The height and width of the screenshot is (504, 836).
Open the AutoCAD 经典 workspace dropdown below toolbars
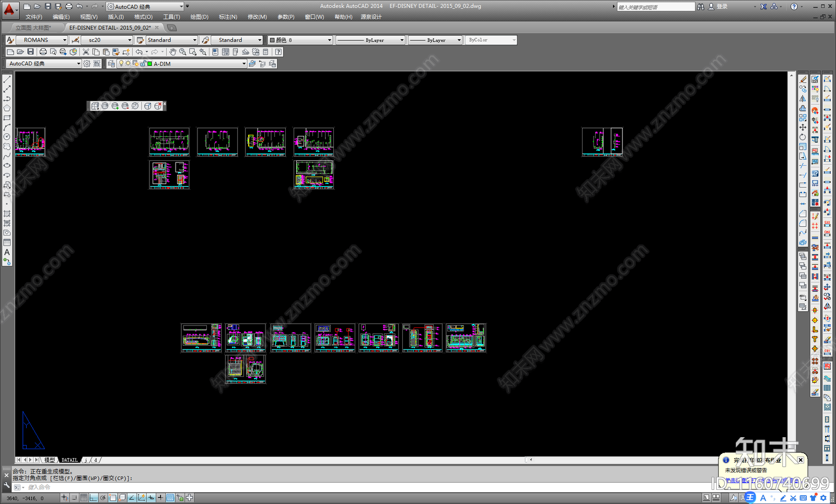43,64
